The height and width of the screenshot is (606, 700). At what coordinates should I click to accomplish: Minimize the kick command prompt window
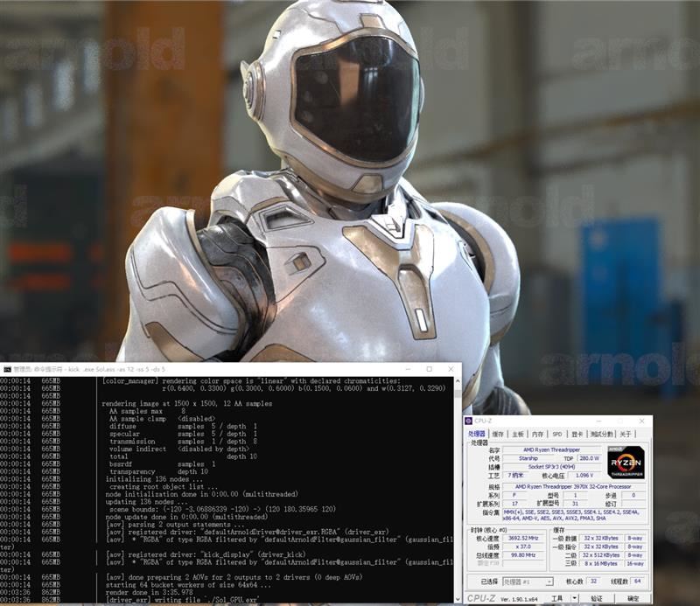tap(408, 369)
